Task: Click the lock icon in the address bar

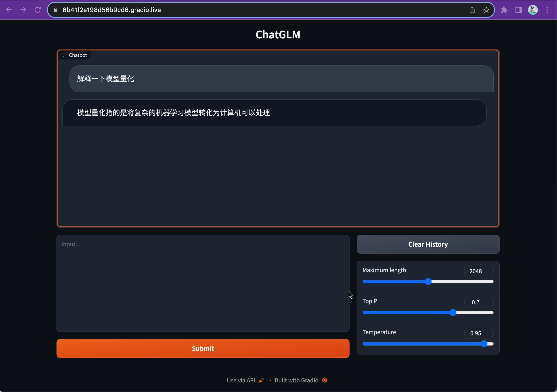Action: click(x=55, y=10)
